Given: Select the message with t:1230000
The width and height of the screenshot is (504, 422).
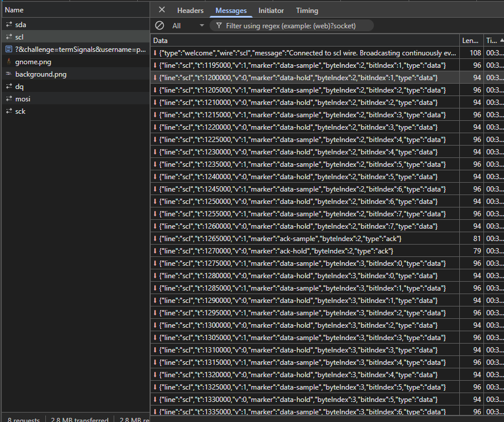Looking at the screenshot, I should [327, 152].
